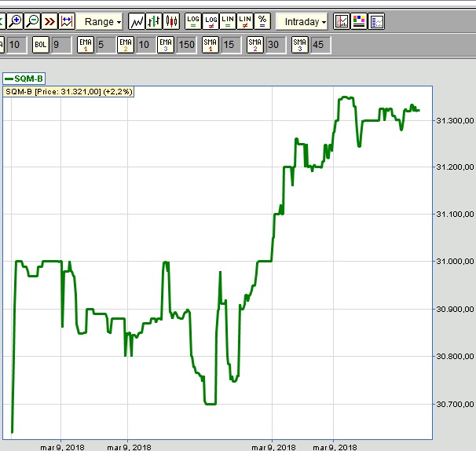Edit the BOL period field showing 9

tap(61, 45)
